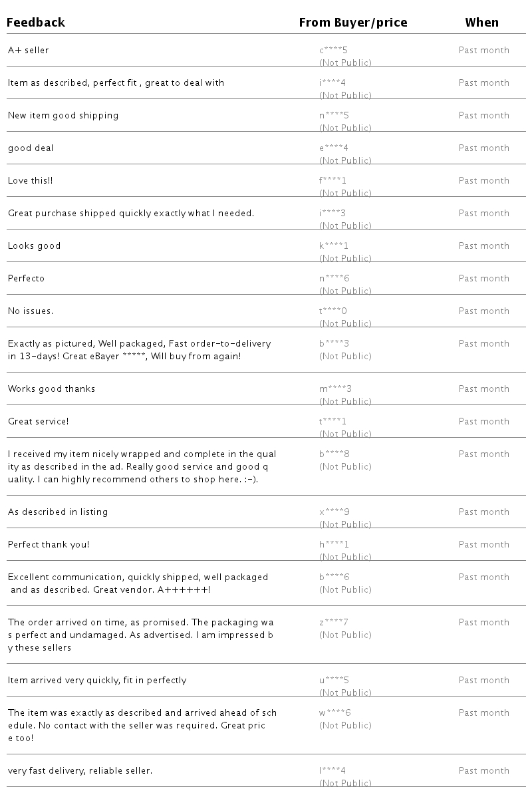
Task: Open buyer c****5 profile
Action: [x=333, y=51]
